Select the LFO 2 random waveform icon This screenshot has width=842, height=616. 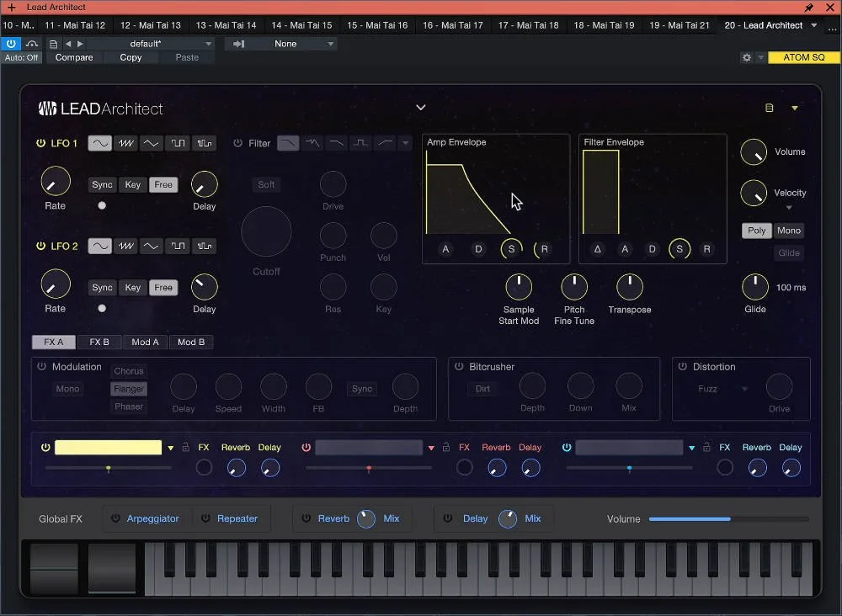tap(204, 247)
